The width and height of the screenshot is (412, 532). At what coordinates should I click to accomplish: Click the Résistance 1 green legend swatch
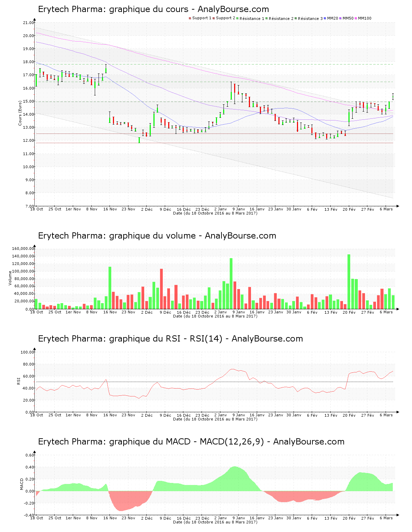point(237,18)
